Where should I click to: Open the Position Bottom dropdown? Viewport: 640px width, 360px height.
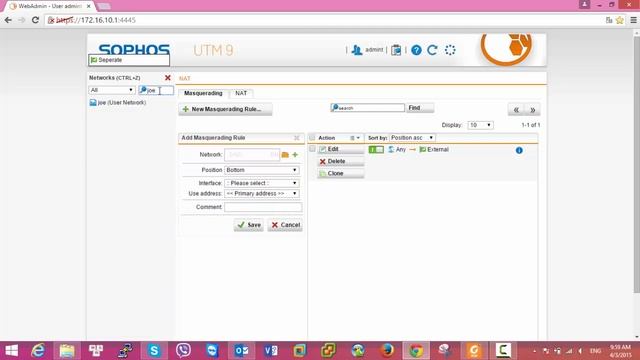pos(262,170)
